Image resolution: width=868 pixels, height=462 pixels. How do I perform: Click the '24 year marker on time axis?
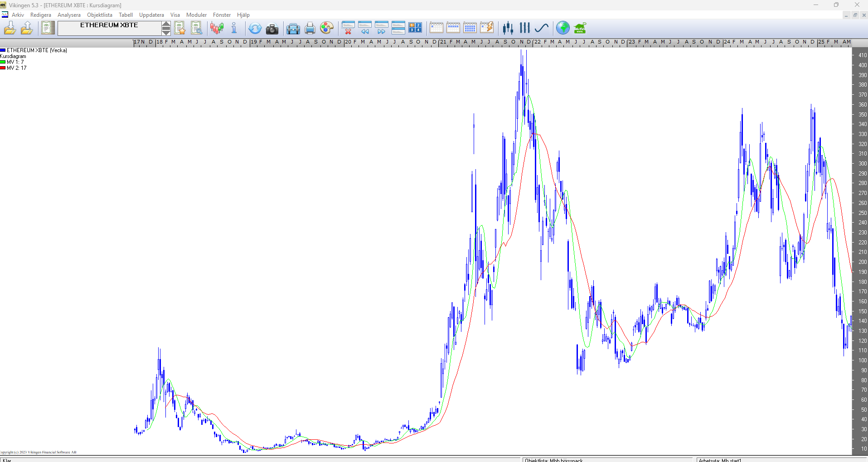tap(727, 42)
